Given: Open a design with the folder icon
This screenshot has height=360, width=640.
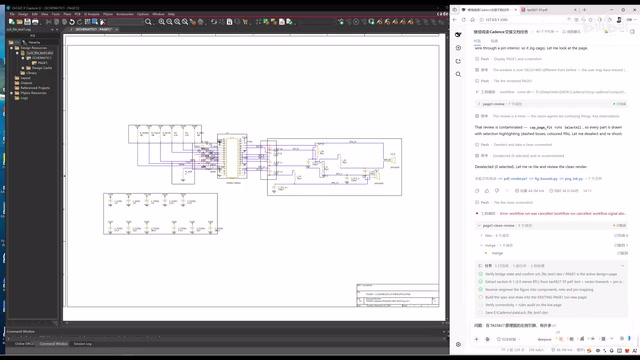Looking at the screenshot, I should 19,22.
